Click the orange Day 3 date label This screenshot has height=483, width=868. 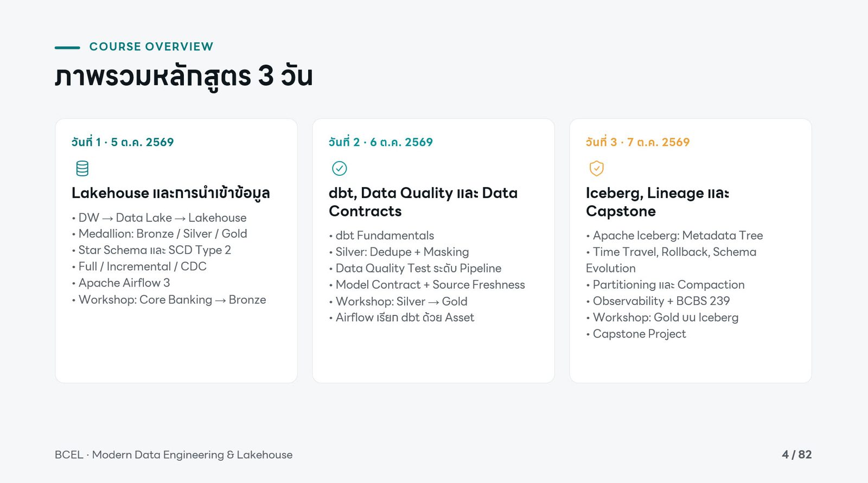637,142
